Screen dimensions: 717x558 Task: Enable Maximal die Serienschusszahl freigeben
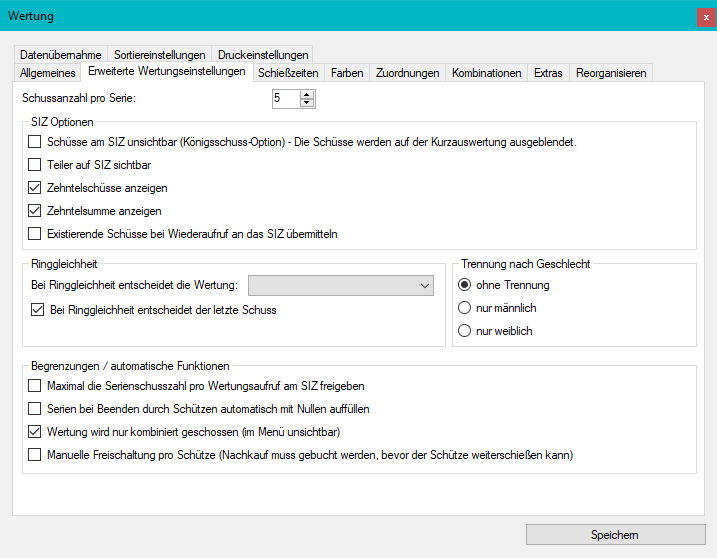[36, 385]
